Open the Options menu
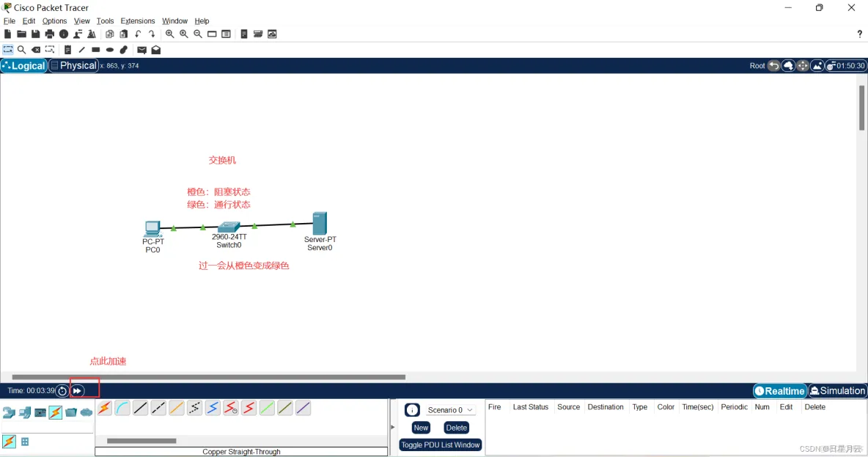 point(54,21)
